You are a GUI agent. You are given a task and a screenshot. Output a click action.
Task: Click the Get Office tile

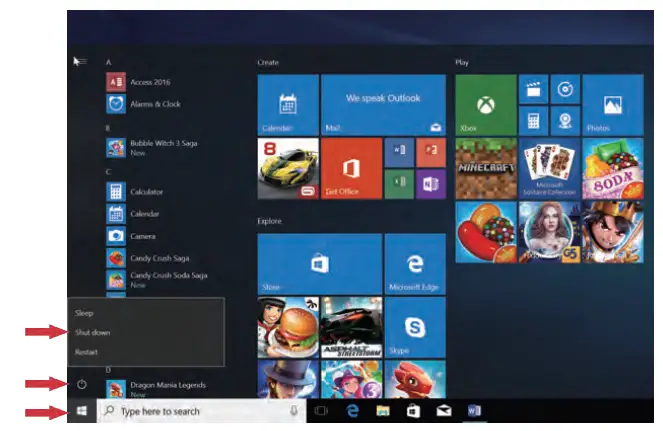point(351,168)
